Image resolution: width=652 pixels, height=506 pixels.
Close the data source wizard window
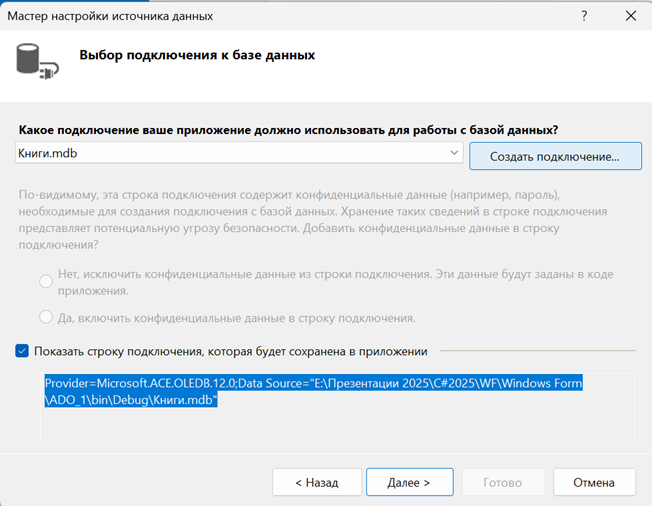(x=629, y=16)
